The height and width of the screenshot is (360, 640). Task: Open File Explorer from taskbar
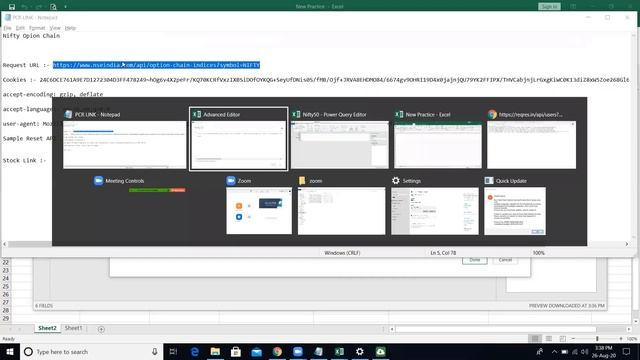215,351
